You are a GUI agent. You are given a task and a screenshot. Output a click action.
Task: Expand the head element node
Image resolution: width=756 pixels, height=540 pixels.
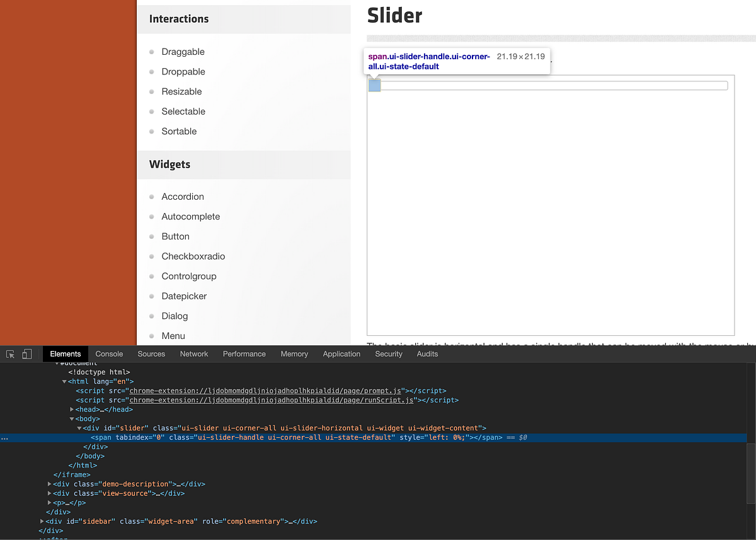pos(72,409)
